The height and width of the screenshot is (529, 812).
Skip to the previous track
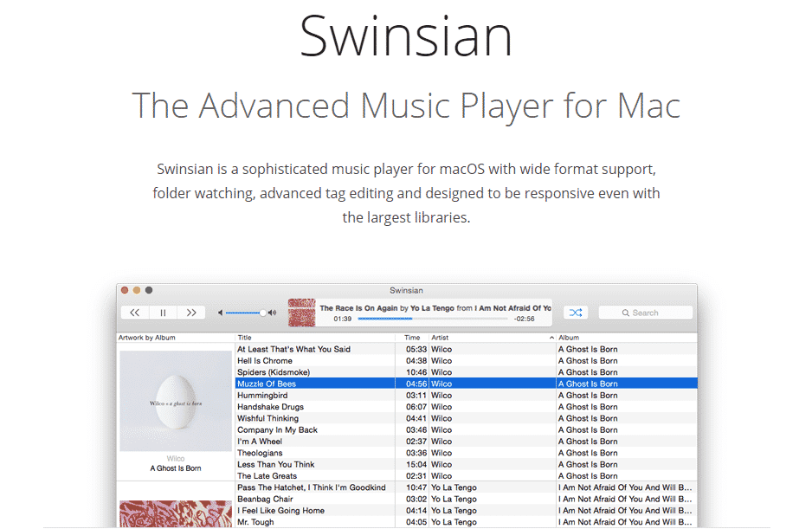point(135,313)
